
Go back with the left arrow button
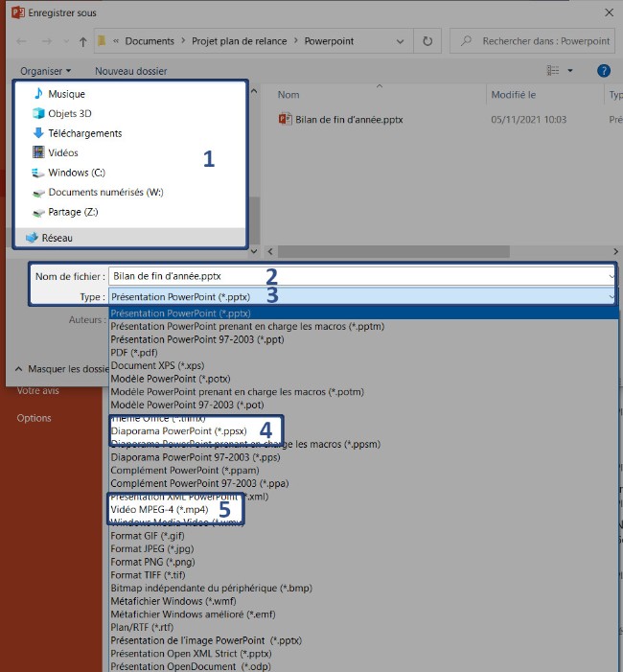tap(21, 41)
